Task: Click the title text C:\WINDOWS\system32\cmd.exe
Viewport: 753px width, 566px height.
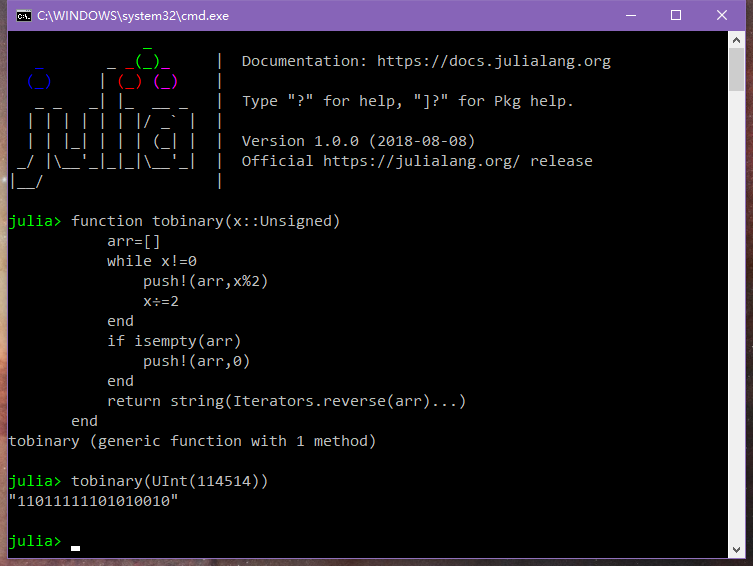Action: (133, 16)
